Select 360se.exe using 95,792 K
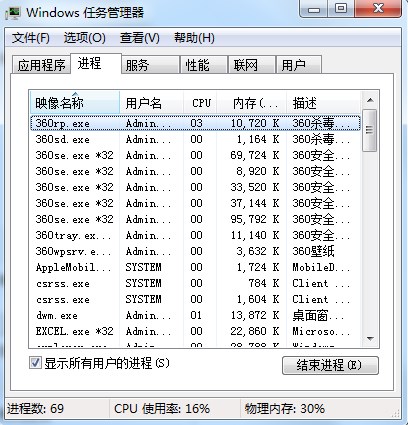This screenshot has height=425, width=408. coord(195,219)
